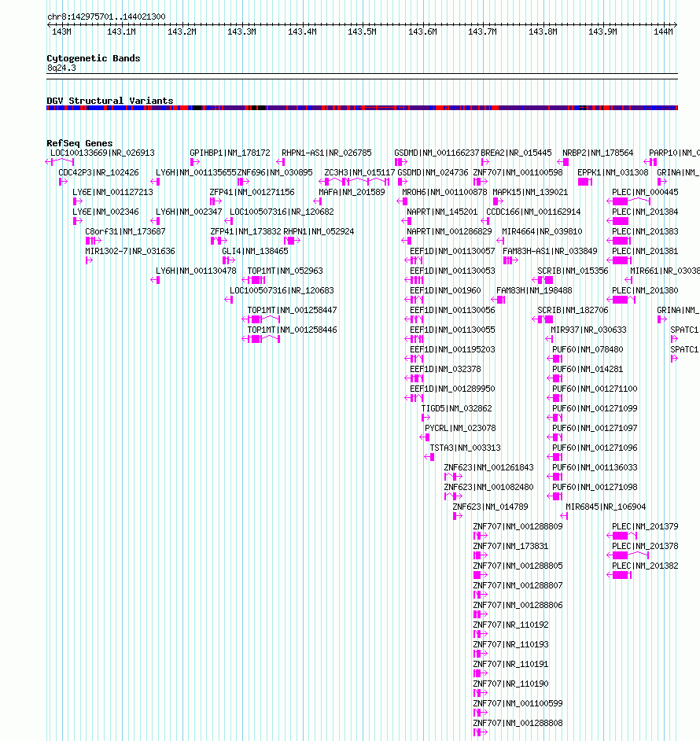Click gene glyph beneath PLEC|NM_201378

(x=628, y=555)
